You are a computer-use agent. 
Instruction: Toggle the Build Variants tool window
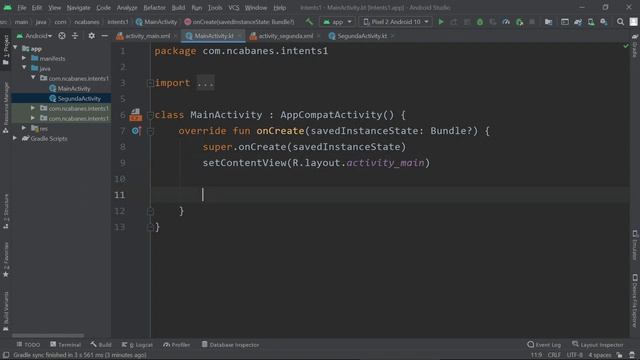coord(6,311)
